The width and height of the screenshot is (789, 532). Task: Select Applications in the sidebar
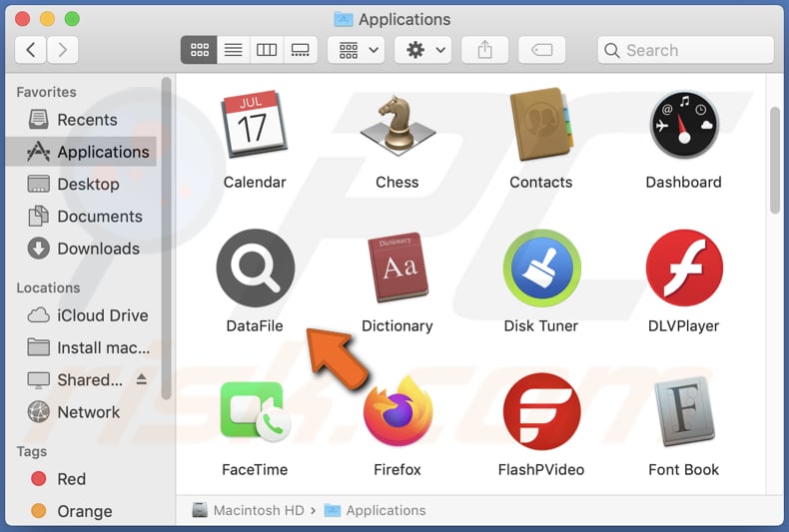(x=82, y=152)
